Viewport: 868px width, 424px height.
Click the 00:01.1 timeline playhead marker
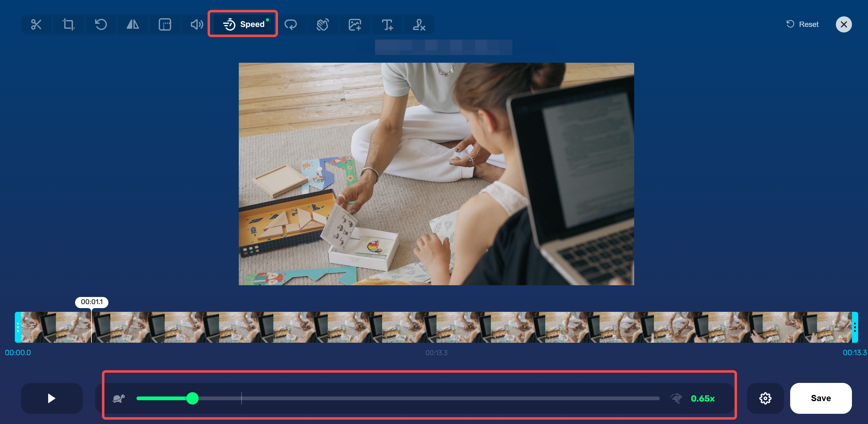point(92,302)
